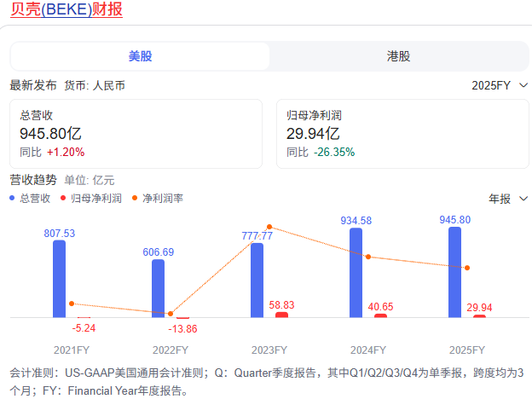This screenshot has height=399, width=532.
Task: Click the 777.77 revenue value label
Action: tap(257, 236)
